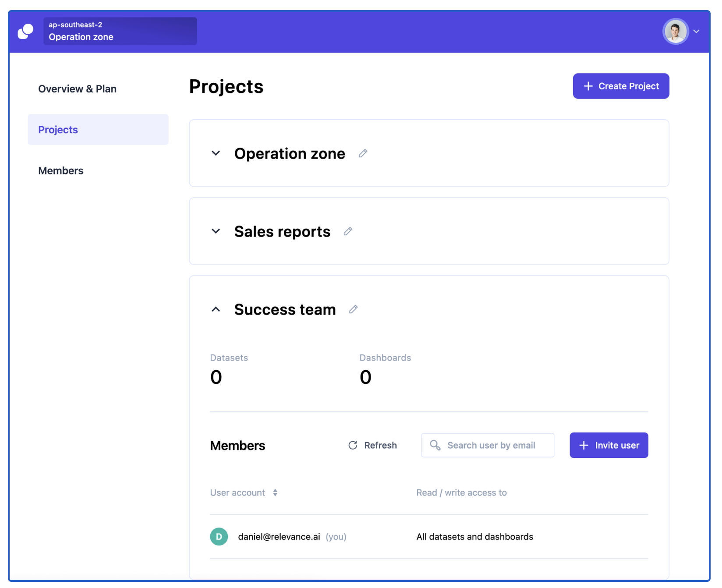Expand the Operation zone project

[x=216, y=153]
